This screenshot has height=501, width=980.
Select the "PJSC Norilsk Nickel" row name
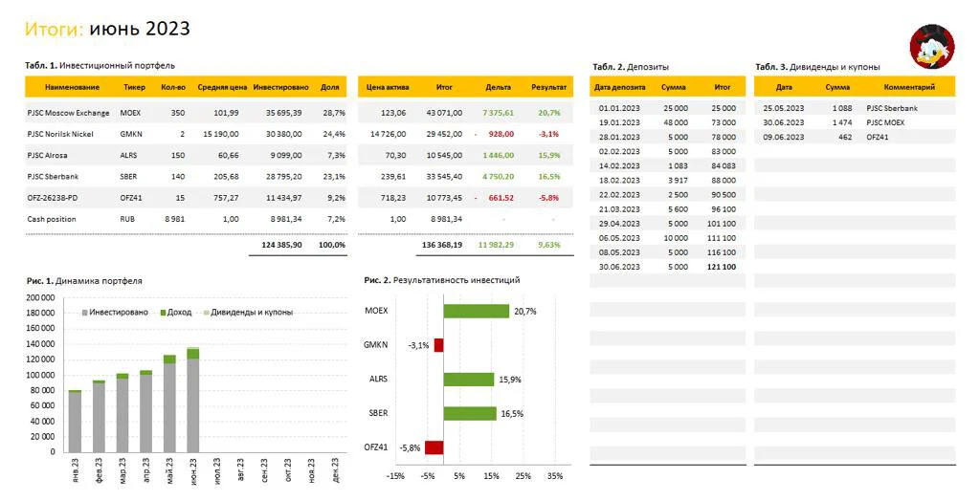tap(60, 134)
